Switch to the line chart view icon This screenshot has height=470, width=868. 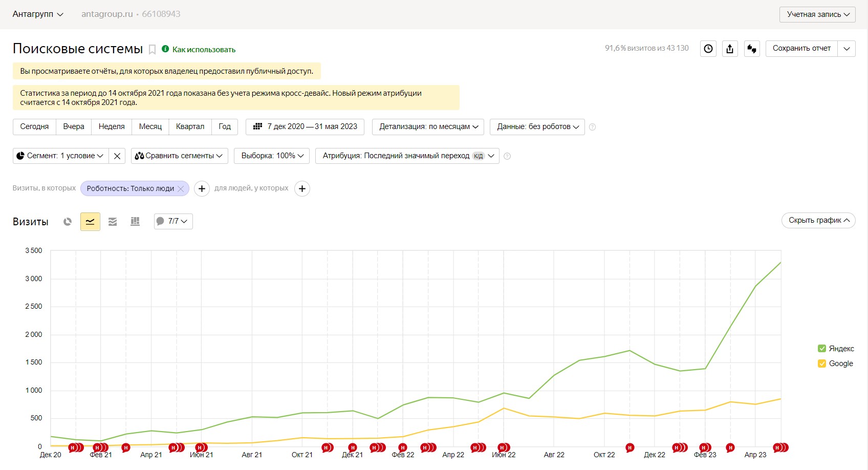coord(90,222)
